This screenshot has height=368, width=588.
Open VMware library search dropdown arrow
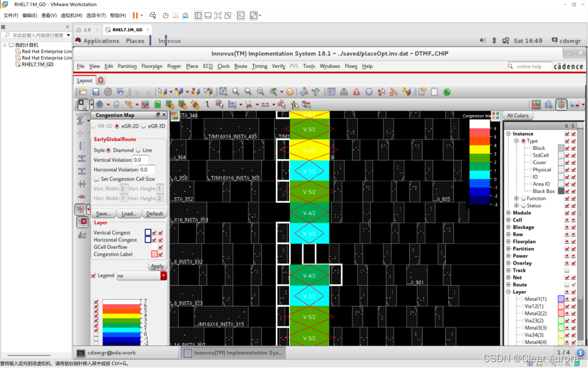68,35
